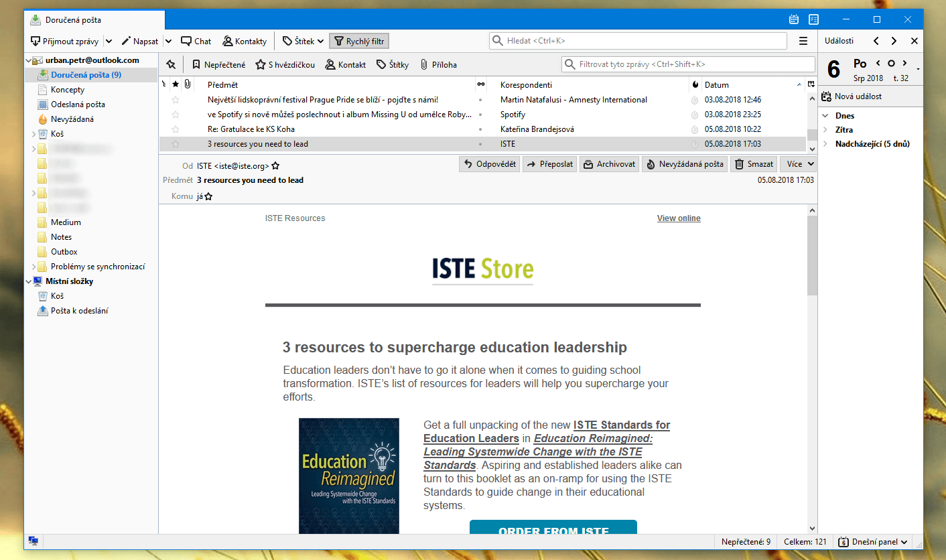Filter messages with Příloha attachments

[438, 64]
